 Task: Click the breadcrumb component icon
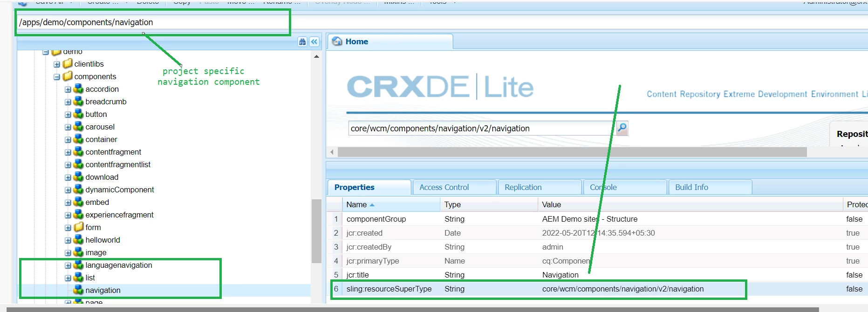click(78, 102)
